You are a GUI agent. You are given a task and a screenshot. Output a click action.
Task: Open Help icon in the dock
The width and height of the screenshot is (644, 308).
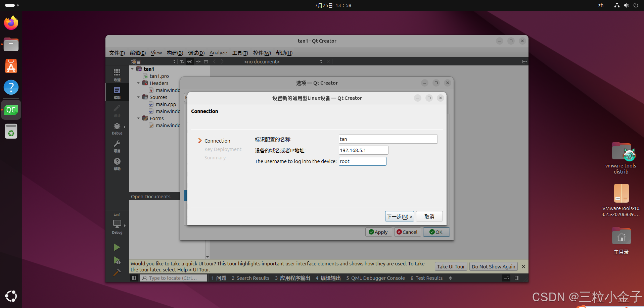pyautogui.click(x=11, y=87)
